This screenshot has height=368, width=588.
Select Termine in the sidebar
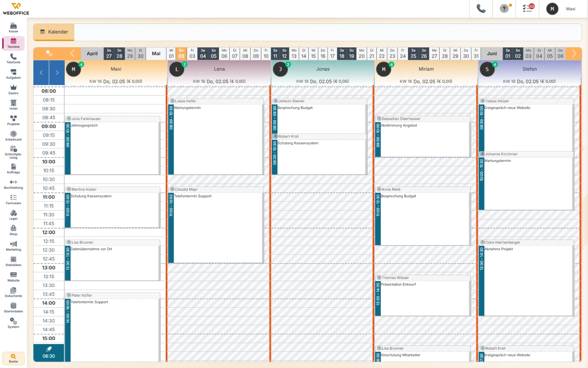click(13, 43)
